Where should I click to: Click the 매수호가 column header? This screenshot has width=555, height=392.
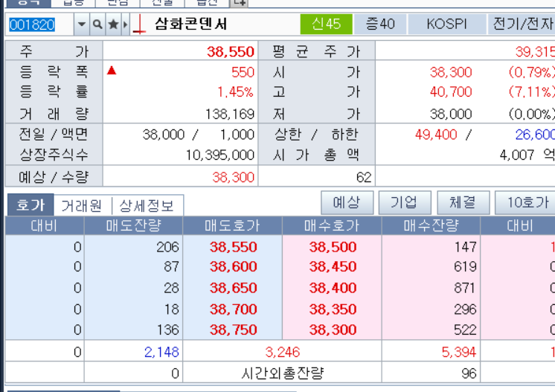332,225
